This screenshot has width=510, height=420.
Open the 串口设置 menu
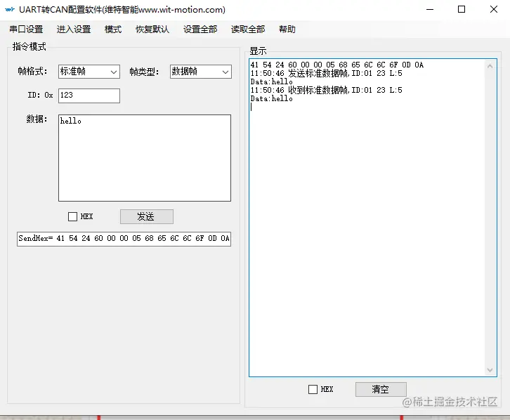coord(26,29)
